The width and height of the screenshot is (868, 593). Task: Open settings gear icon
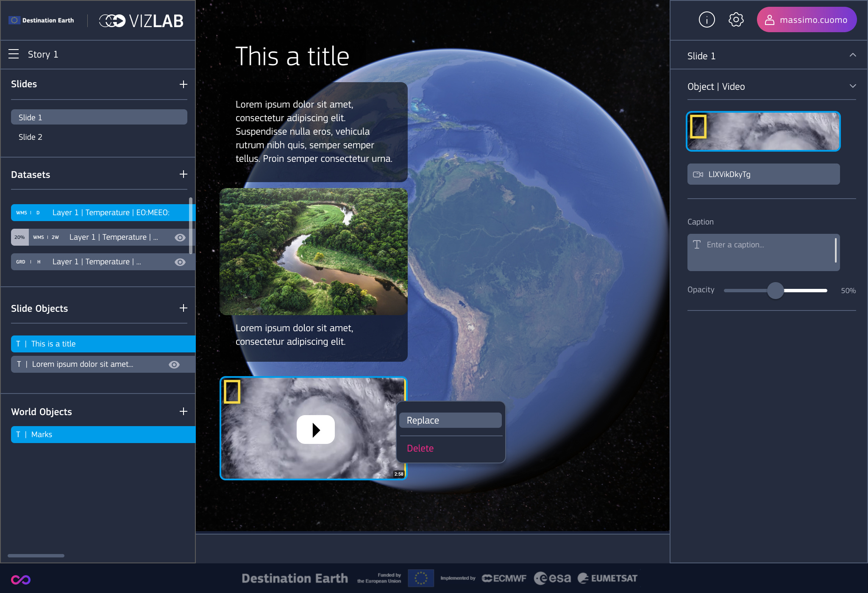pos(736,19)
